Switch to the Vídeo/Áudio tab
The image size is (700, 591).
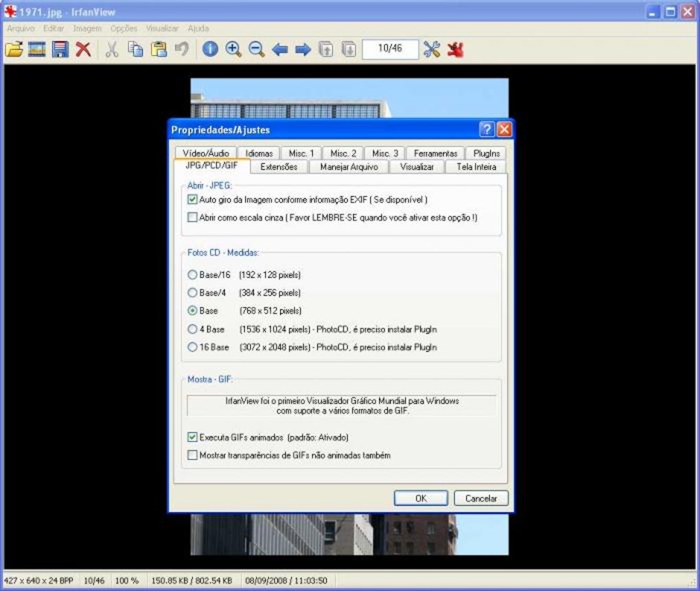pos(206,153)
